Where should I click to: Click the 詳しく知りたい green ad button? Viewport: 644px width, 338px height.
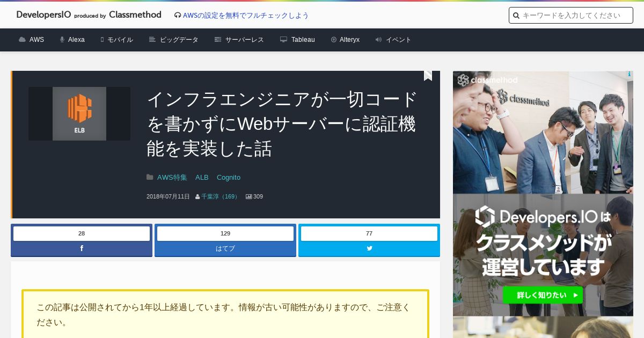pos(542,295)
